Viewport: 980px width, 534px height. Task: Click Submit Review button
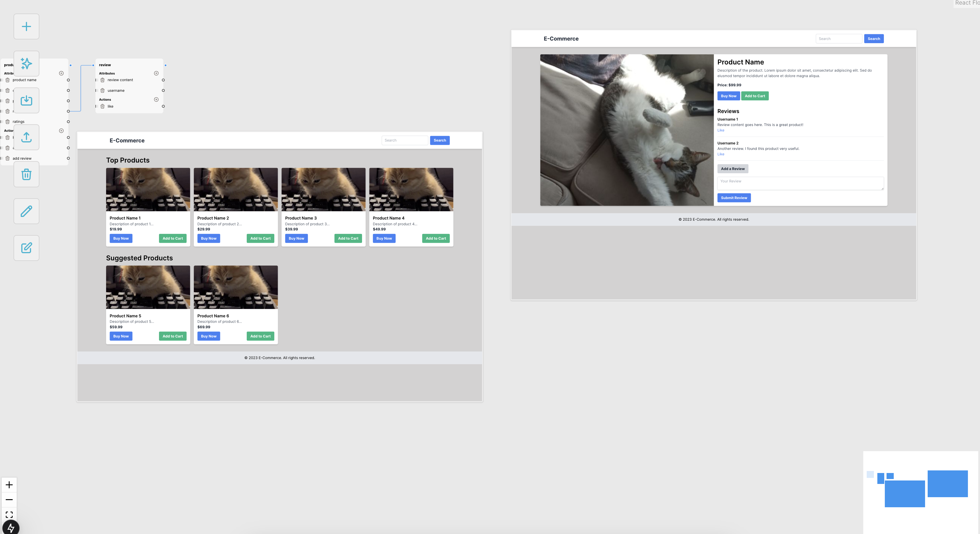(x=734, y=198)
